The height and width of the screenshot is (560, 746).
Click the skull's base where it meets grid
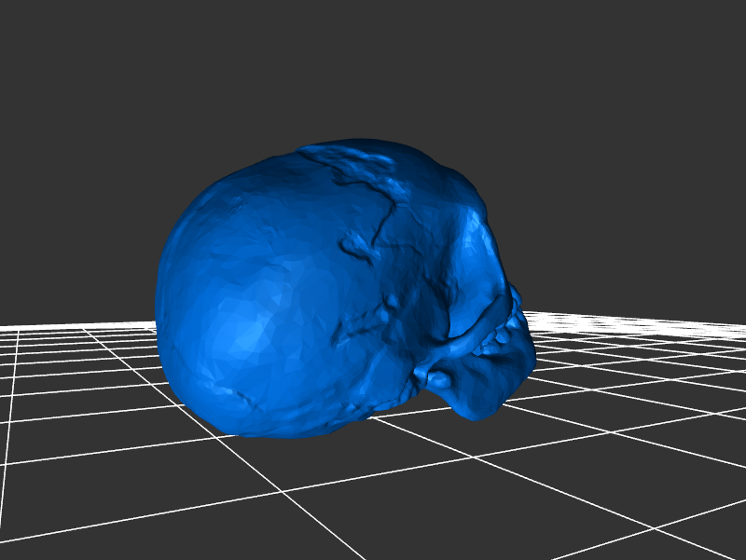pyautogui.click(x=280, y=434)
